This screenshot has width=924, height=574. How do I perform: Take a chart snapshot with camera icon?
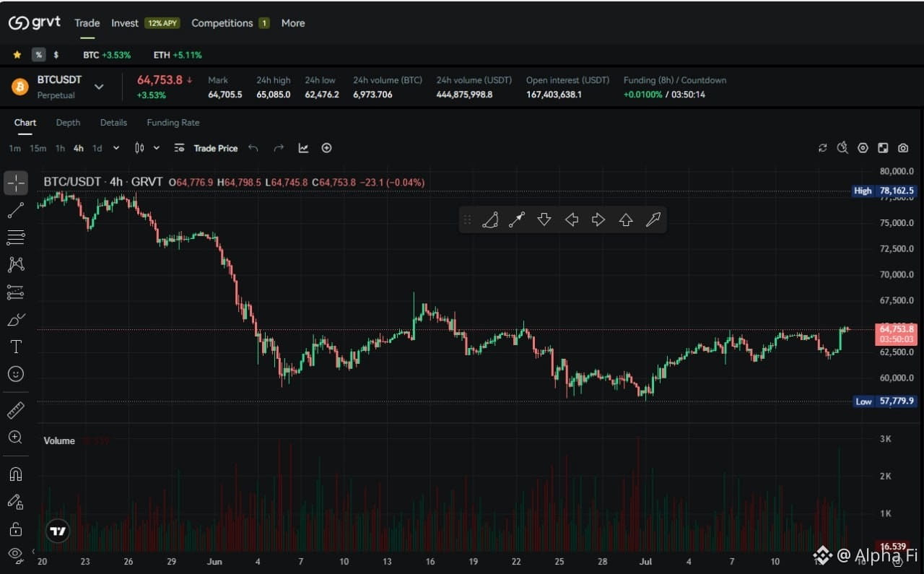click(x=903, y=148)
